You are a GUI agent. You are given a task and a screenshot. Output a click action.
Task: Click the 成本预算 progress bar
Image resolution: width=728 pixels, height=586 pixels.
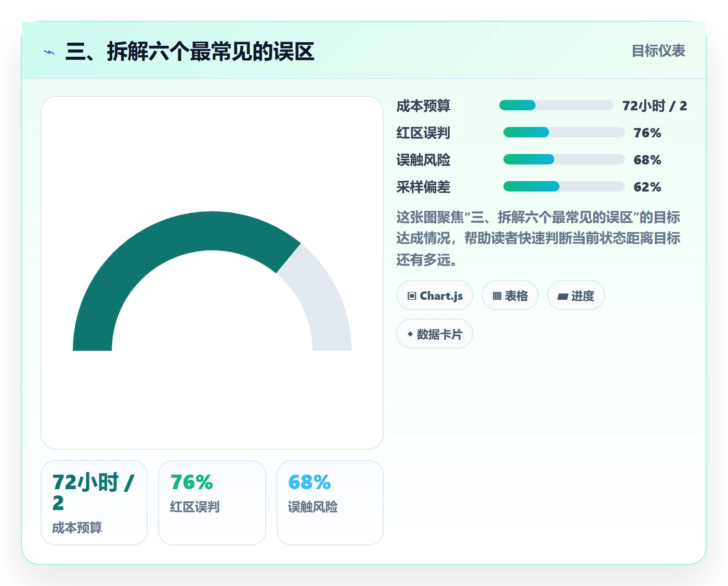(x=556, y=105)
